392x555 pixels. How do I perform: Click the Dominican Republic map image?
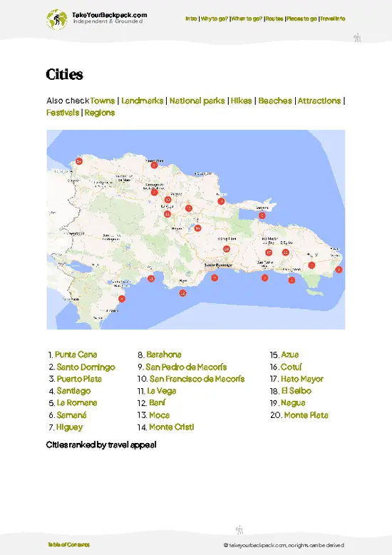coord(196,230)
